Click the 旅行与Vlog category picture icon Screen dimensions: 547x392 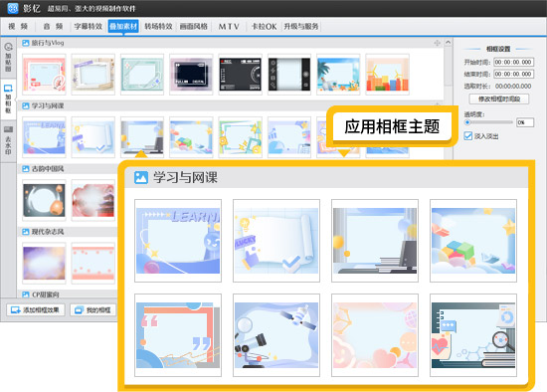click(x=26, y=43)
